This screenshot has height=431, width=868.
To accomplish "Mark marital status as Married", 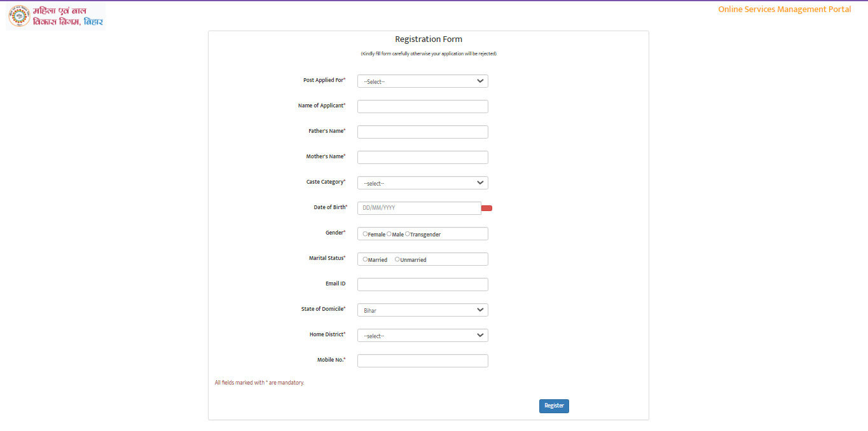I will [365, 259].
